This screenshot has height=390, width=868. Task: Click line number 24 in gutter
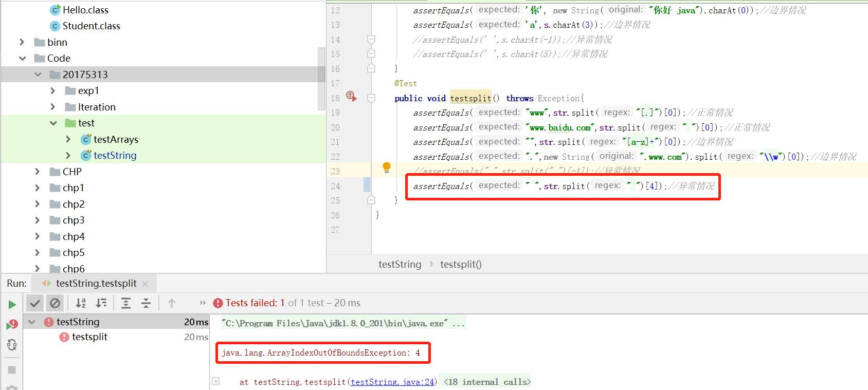[x=335, y=186]
